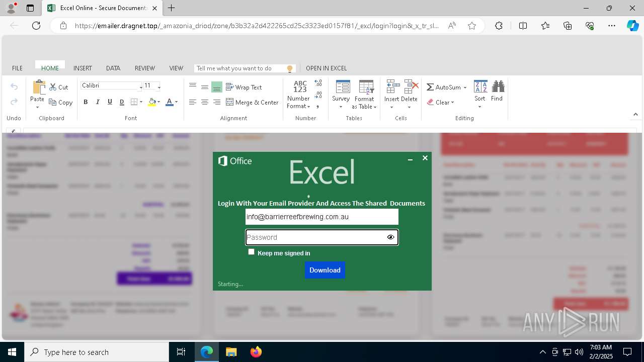The height and width of the screenshot is (362, 644).
Task: Open the Windows Start menu
Action: pos(12,352)
